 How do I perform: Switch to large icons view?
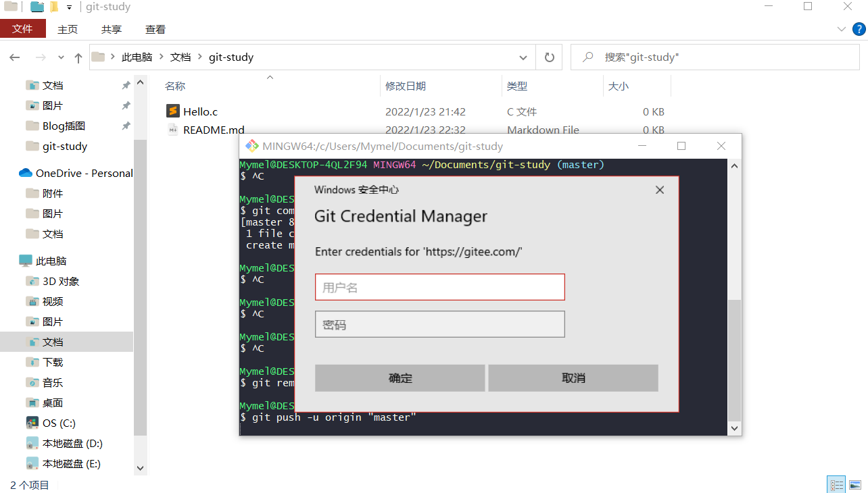pos(855,485)
